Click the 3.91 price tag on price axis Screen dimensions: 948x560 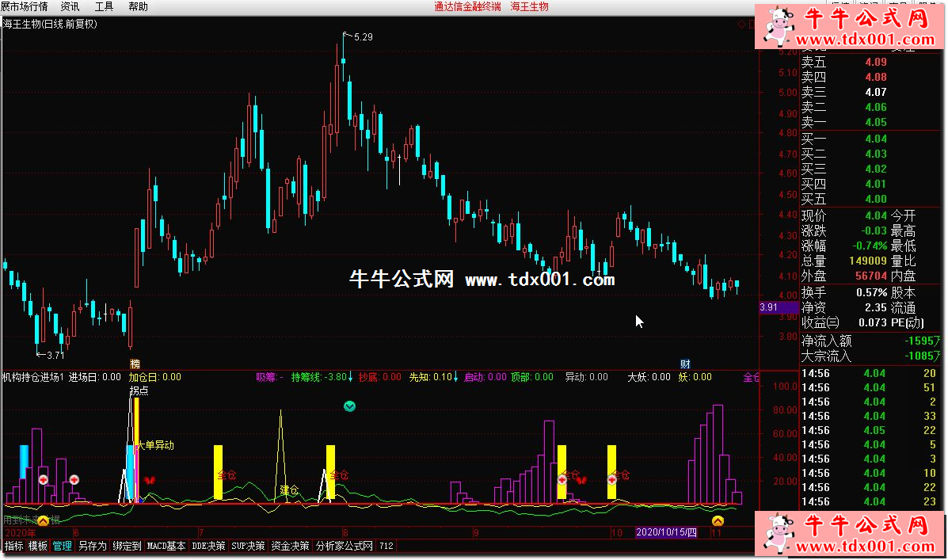[x=779, y=307]
